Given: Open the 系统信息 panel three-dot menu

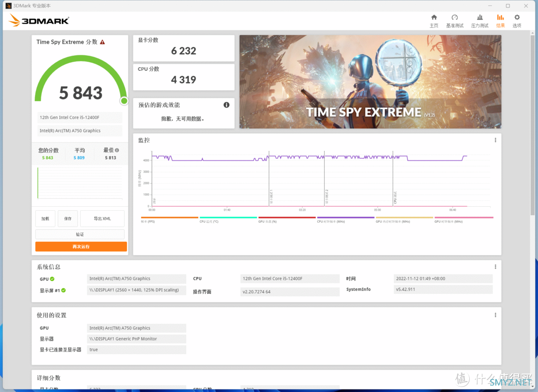Looking at the screenshot, I should point(495,267).
